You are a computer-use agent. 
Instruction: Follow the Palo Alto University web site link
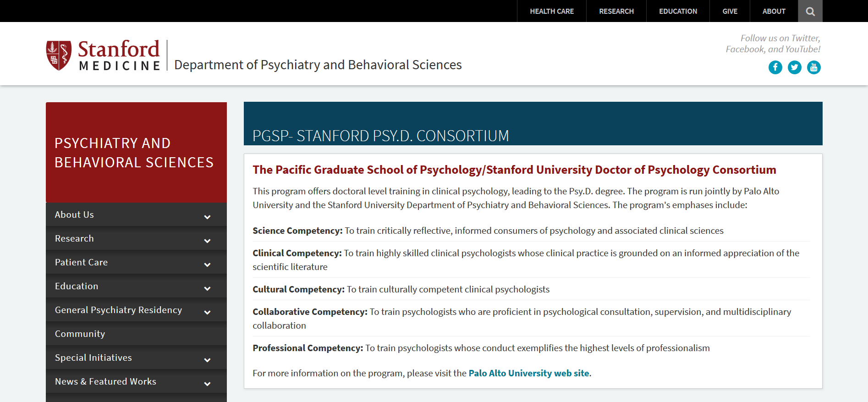pyautogui.click(x=529, y=373)
